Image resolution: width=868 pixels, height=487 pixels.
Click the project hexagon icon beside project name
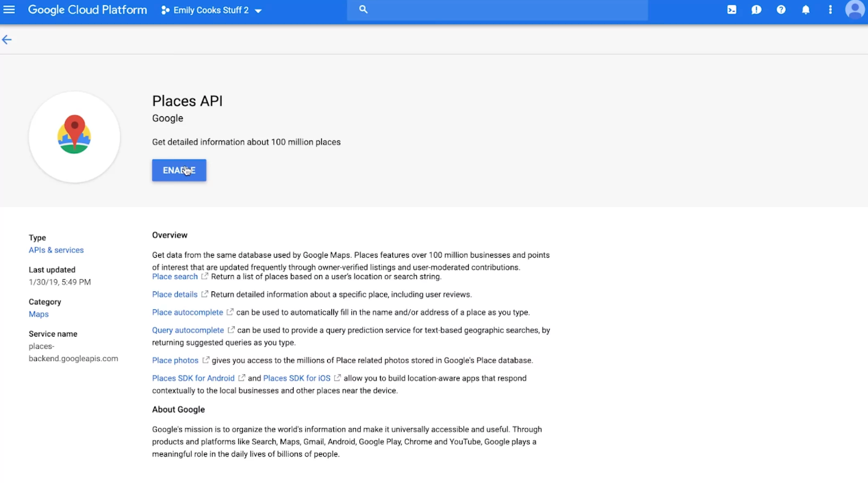166,11
